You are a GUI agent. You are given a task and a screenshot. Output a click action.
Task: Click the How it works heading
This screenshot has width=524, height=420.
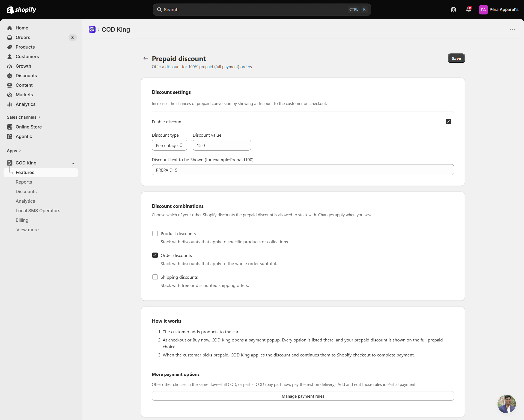pyautogui.click(x=166, y=321)
